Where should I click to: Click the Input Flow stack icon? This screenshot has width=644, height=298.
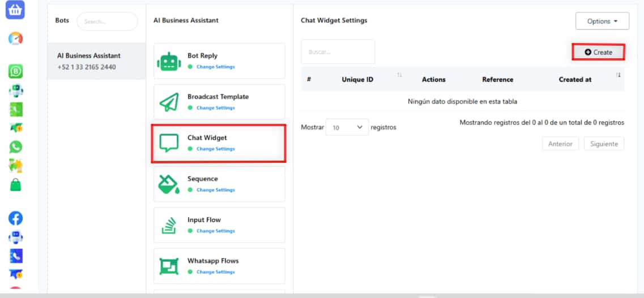coord(168,225)
